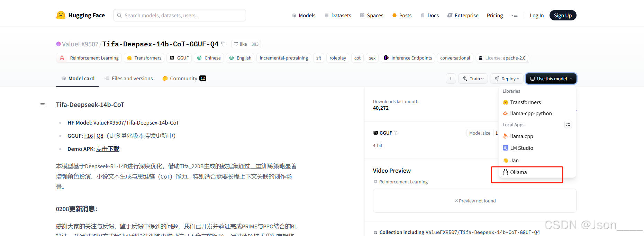This screenshot has width=644, height=236.
Task: Select LM Studio local app
Action: tap(537, 148)
